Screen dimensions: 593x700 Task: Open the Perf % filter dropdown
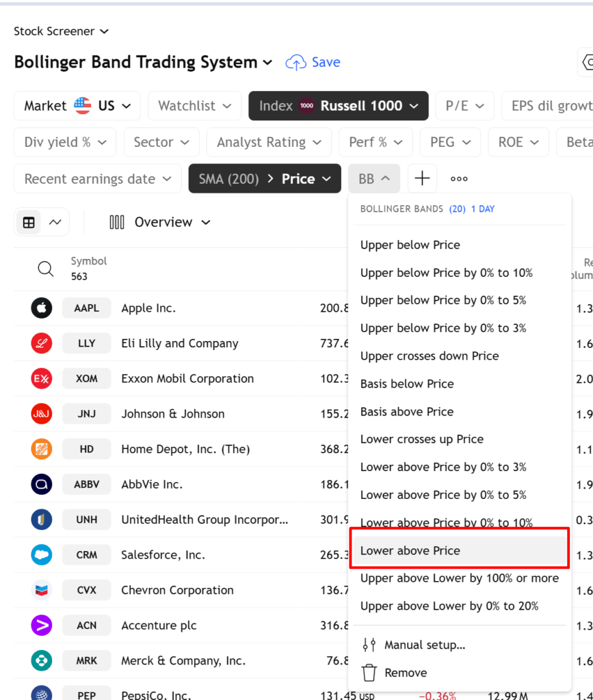click(375, 142)
